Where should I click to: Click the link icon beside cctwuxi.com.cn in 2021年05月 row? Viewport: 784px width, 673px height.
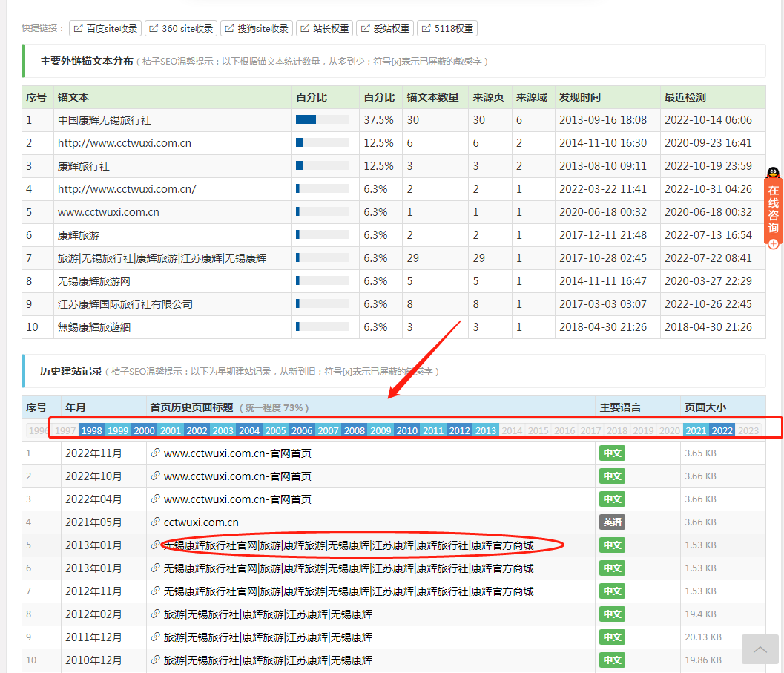[x=156, y=522]
